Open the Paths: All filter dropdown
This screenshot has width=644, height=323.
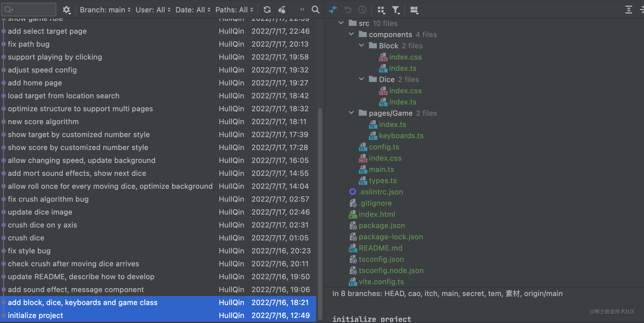[x=234, y=10]
